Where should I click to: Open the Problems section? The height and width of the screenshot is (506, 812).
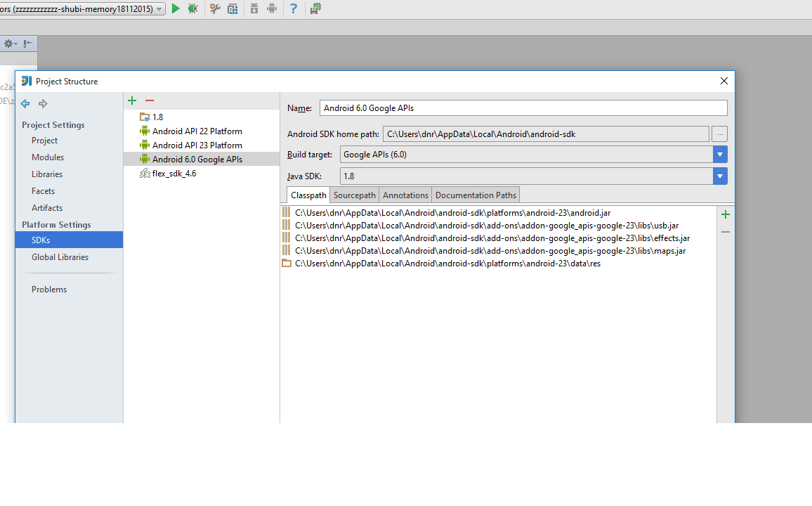49,289
